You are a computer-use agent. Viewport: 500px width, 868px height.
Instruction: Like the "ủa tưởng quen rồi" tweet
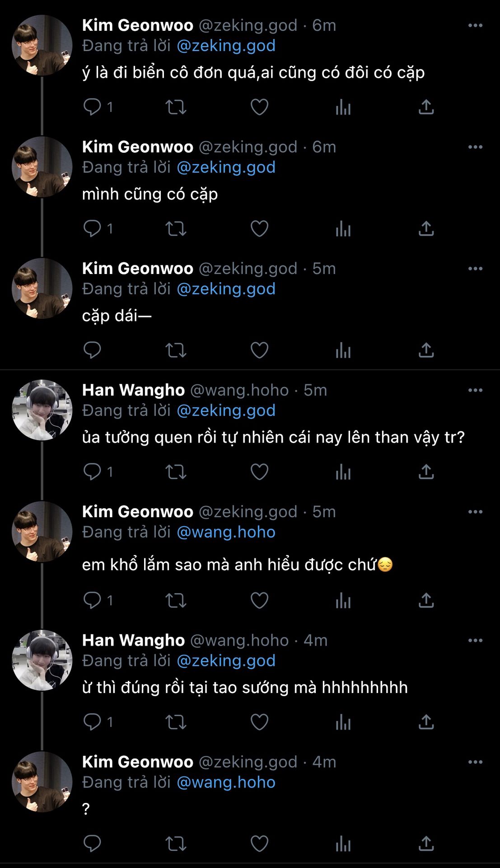(x=259, y=472)
